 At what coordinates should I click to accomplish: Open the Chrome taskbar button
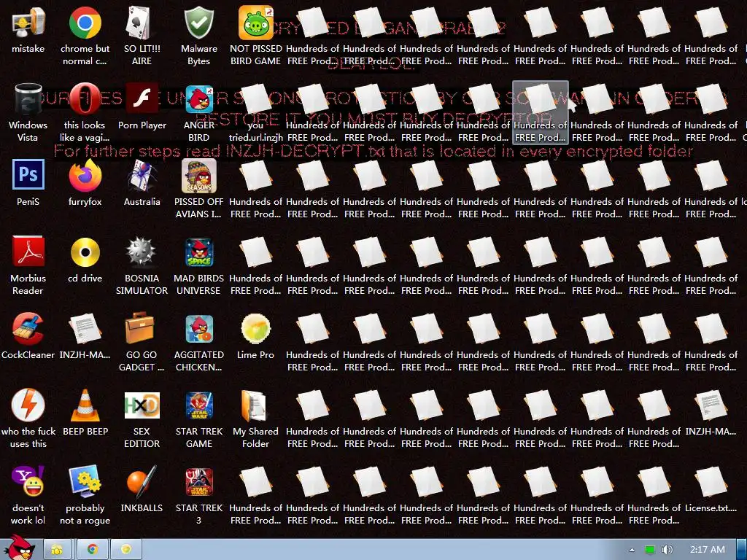pyautogui.click(x=93, y=550)
